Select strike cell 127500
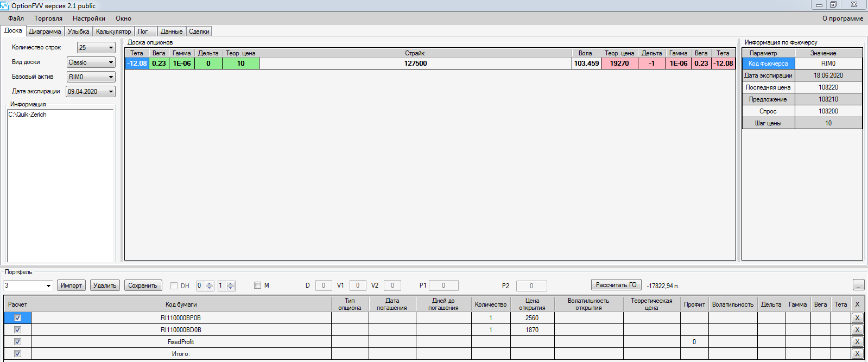This screenshot has width=868, height=362. pos(416,63)
